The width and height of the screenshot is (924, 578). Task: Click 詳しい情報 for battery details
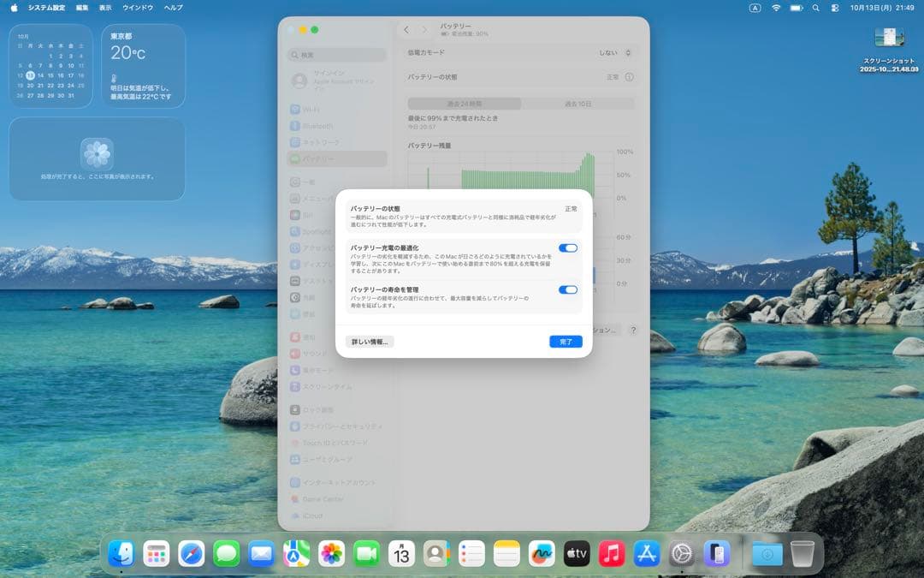point(368,341)
